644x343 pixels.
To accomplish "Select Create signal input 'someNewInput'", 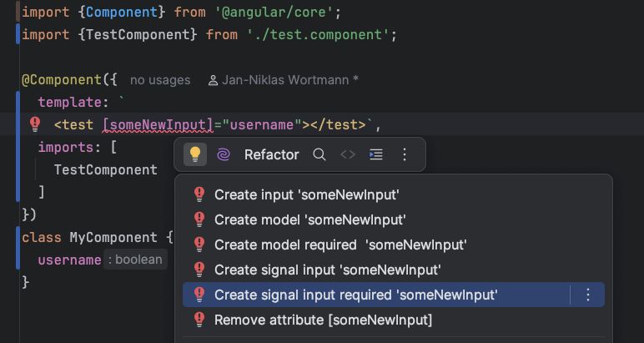I will [394, 270].
